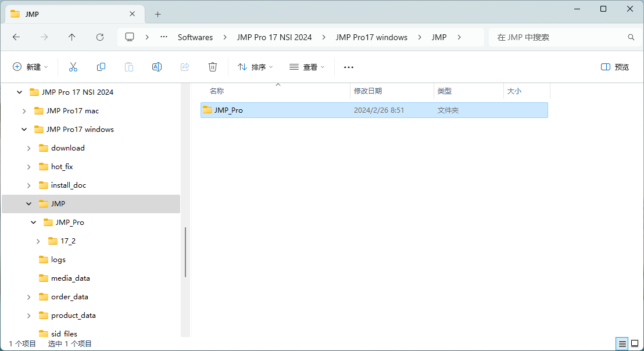Image resolution: width=644 pixels, height=351 pixels.
Task: Expand the product_data folder node
Action: pyautogui.click(x=28, y=316)
